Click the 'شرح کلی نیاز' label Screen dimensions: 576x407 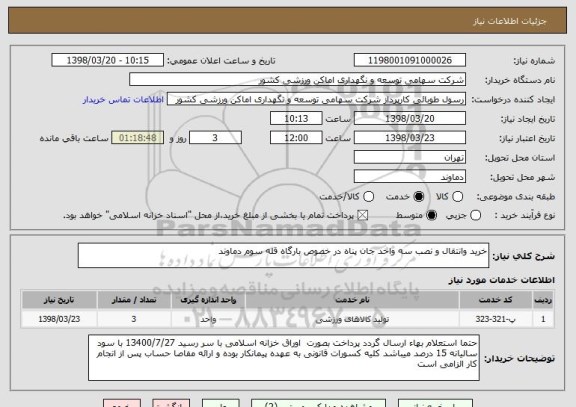click(523, 256)
